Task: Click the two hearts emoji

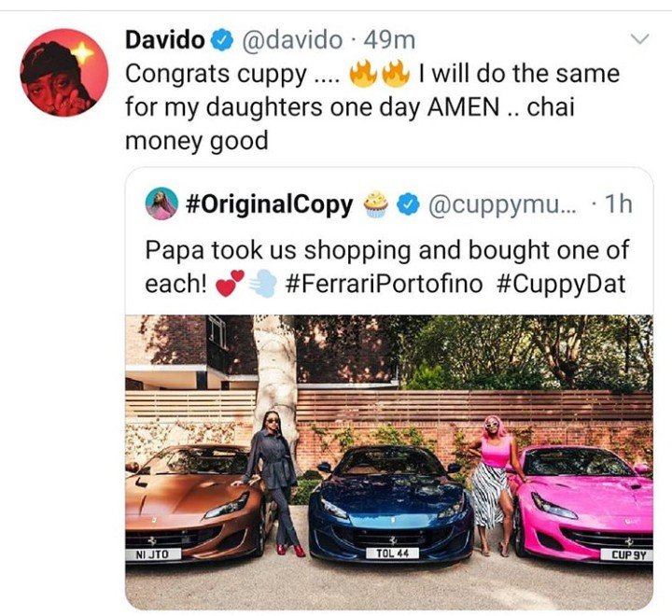Action: pyautogui.click(x=230, y=284)
